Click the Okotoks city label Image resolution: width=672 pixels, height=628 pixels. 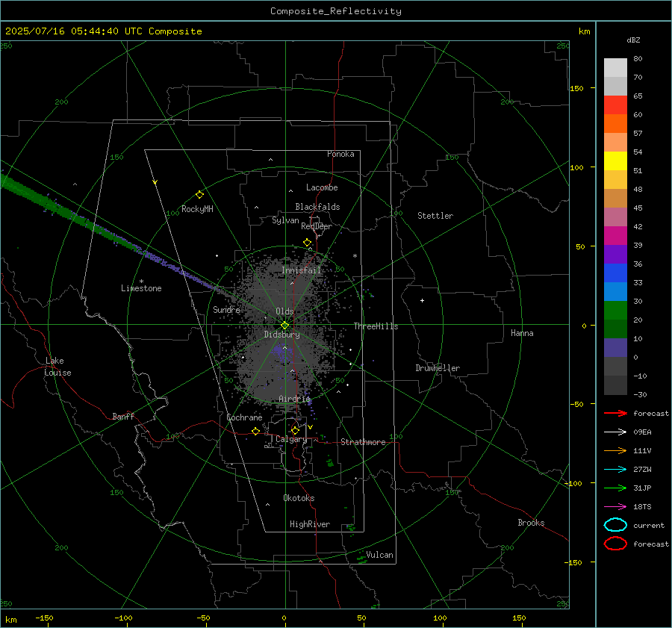(x=299, y=498)
